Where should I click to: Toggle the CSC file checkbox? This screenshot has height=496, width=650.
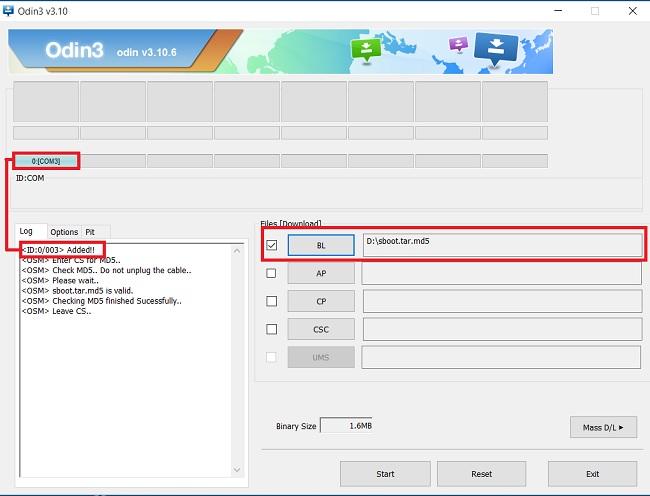pyautogui.click(x=271, y=329)
